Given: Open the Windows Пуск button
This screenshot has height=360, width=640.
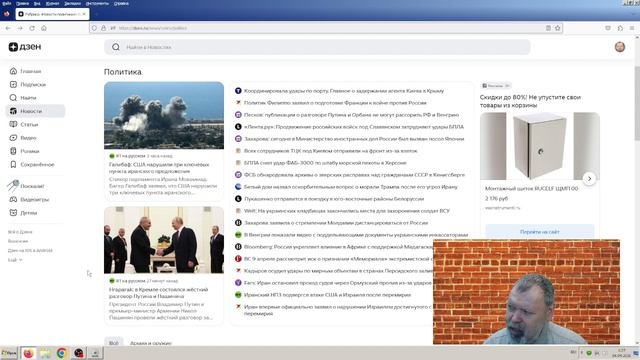Looking at the screenshot, I should [9, 353].
